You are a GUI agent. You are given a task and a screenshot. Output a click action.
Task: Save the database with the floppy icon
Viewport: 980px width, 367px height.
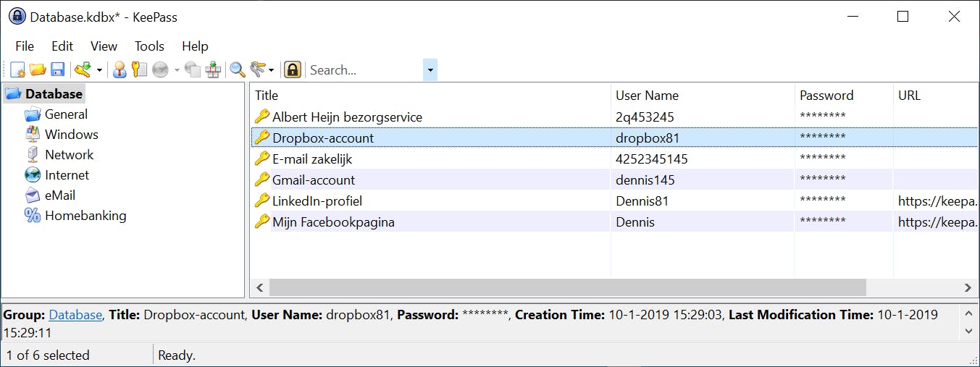click(58, 69)
